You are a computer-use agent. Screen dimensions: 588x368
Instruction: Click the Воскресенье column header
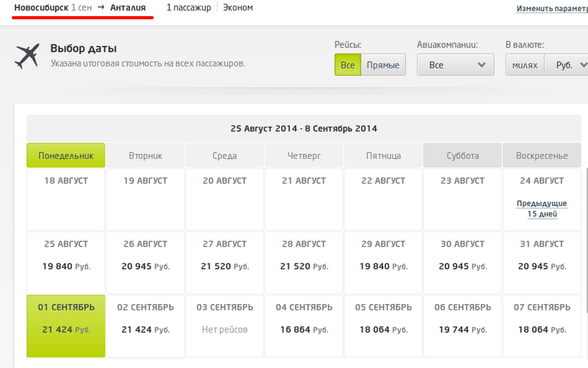[542, 155]
